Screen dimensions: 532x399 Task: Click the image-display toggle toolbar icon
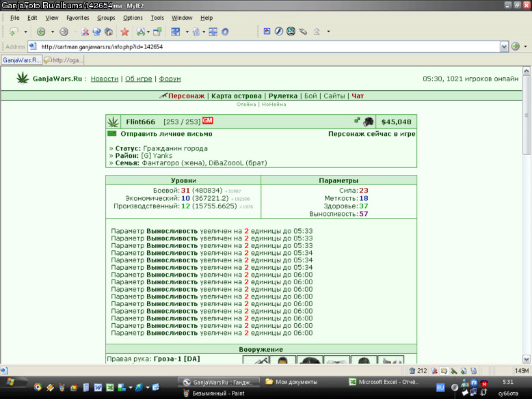point(267,31)
